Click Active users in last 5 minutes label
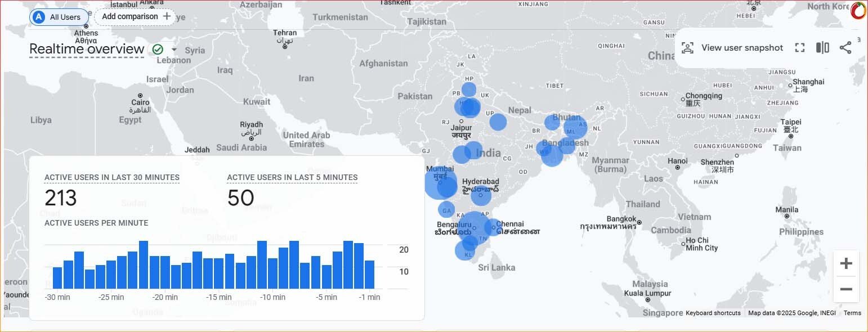Viewport: 868px width, 332px height. (x=292, y=177)
